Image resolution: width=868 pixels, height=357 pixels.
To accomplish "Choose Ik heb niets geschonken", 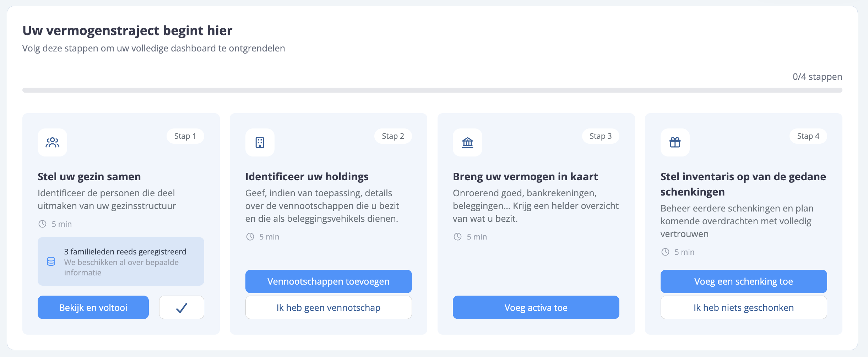I will 743,307.
